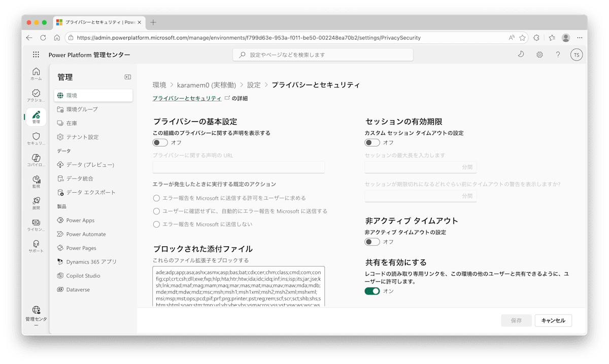Click browser back arrow
The image size is (609, 364).
(x=29, y=38)
